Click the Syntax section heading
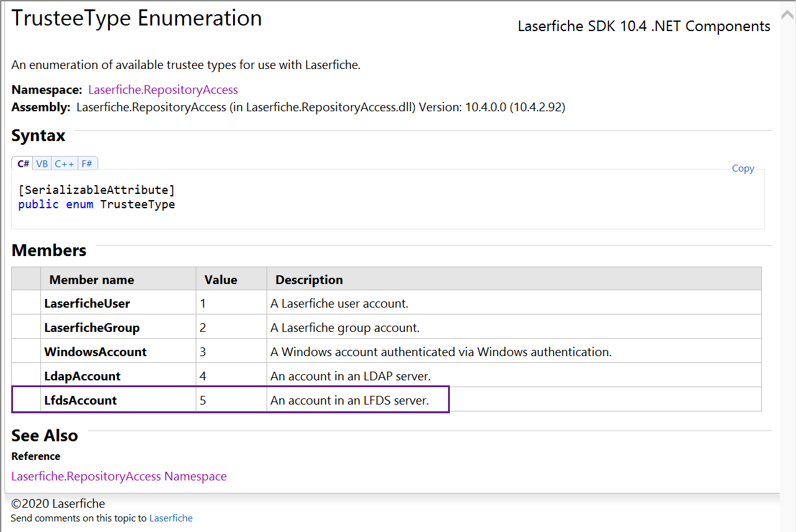 [x=39, y=135]
